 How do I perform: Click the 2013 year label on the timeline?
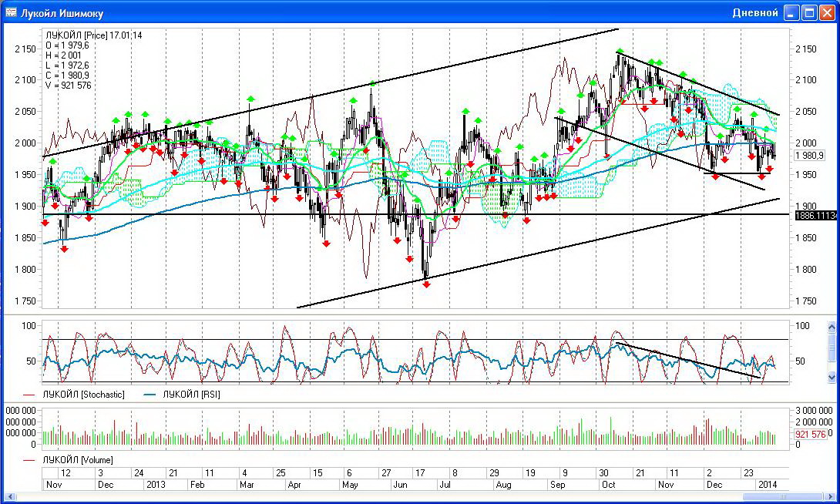156,485
